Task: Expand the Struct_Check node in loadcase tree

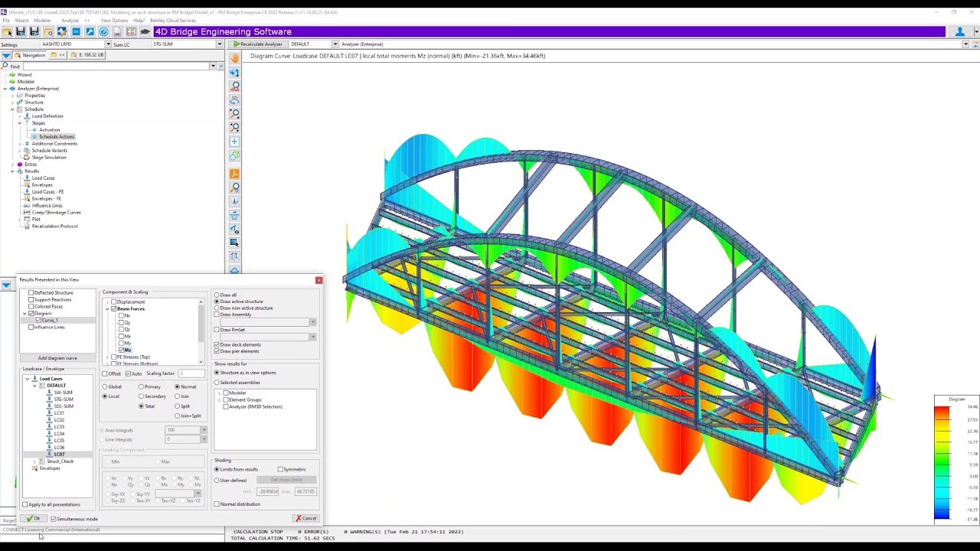Action: point(34,461)
